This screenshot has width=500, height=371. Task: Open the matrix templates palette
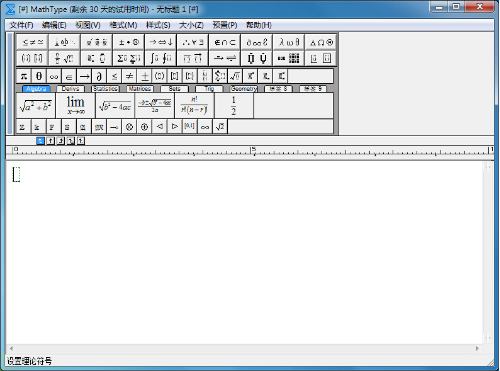pos(289,59)
